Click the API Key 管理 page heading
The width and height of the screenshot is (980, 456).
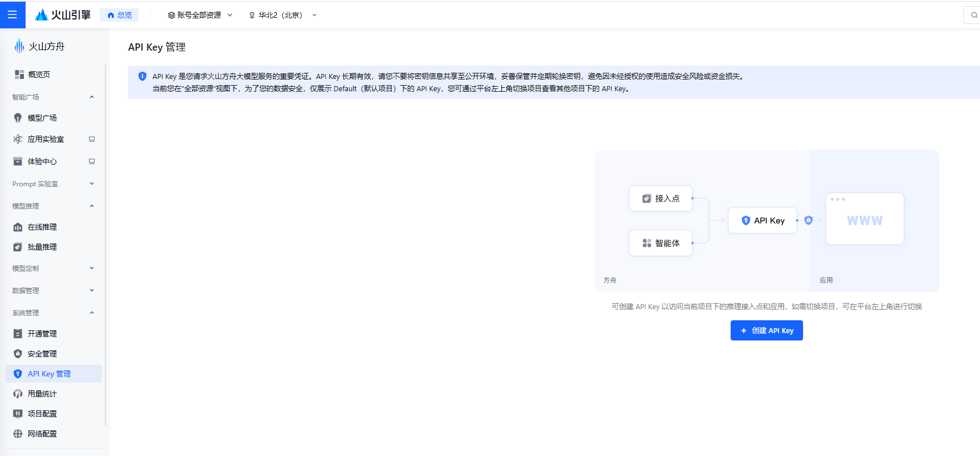(157, 47)
